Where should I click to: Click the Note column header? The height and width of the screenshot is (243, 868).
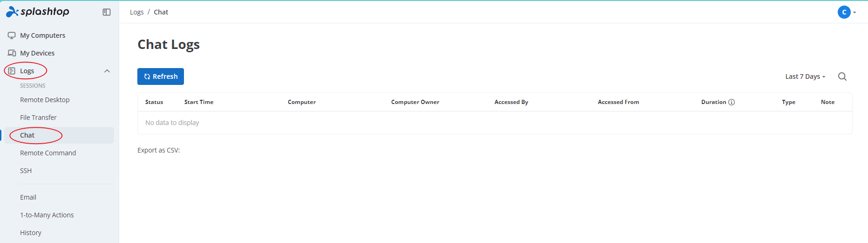(x=827, y=102)
